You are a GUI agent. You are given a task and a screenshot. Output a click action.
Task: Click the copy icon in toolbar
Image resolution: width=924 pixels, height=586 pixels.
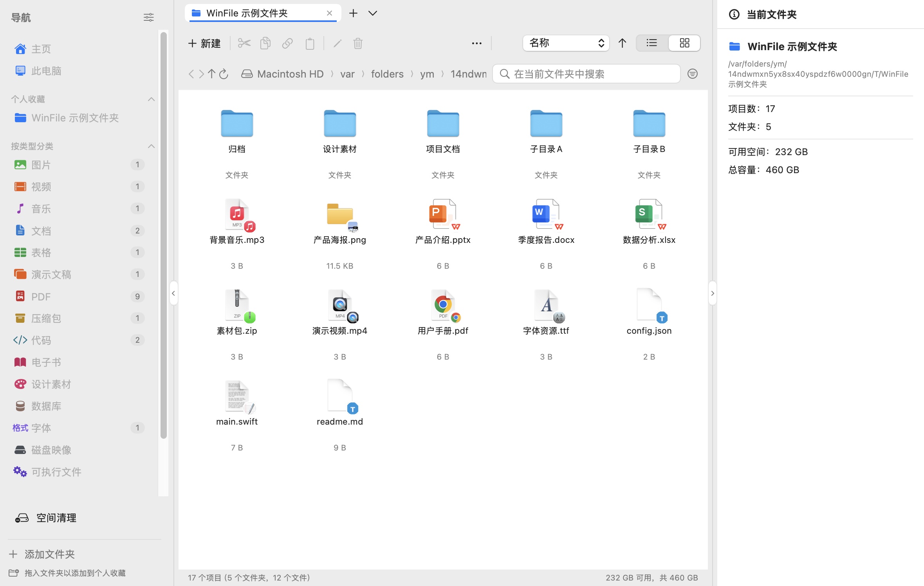click(265, 43)
